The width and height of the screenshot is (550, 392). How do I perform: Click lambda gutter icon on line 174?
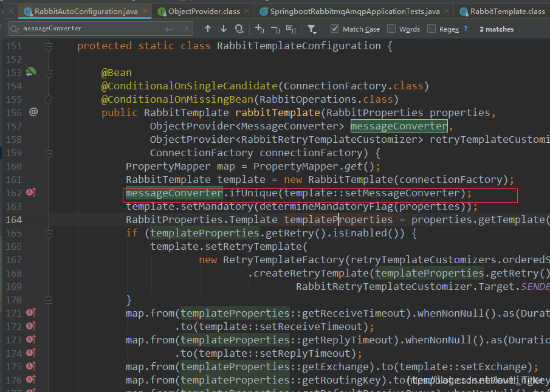(31, 352)
